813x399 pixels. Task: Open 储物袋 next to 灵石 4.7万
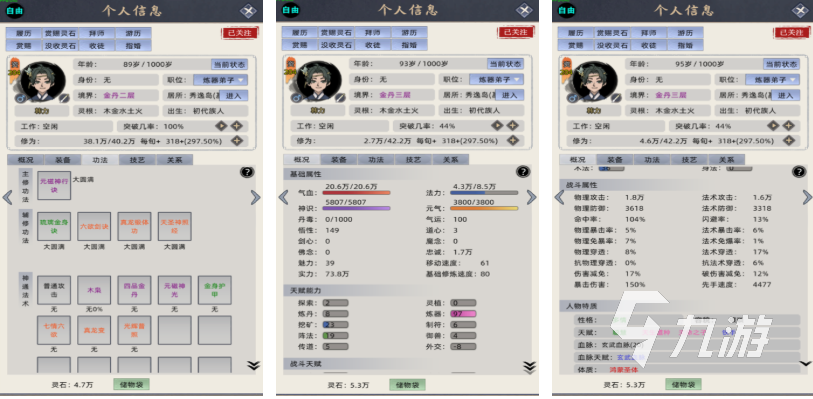click(131, 384)
